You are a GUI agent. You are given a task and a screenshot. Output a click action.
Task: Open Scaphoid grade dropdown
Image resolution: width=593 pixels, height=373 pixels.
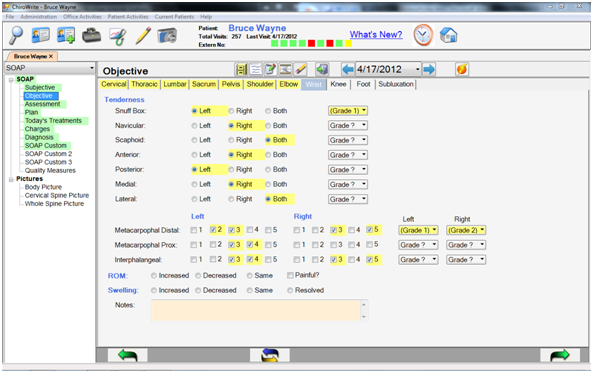(x=348, y=140)
